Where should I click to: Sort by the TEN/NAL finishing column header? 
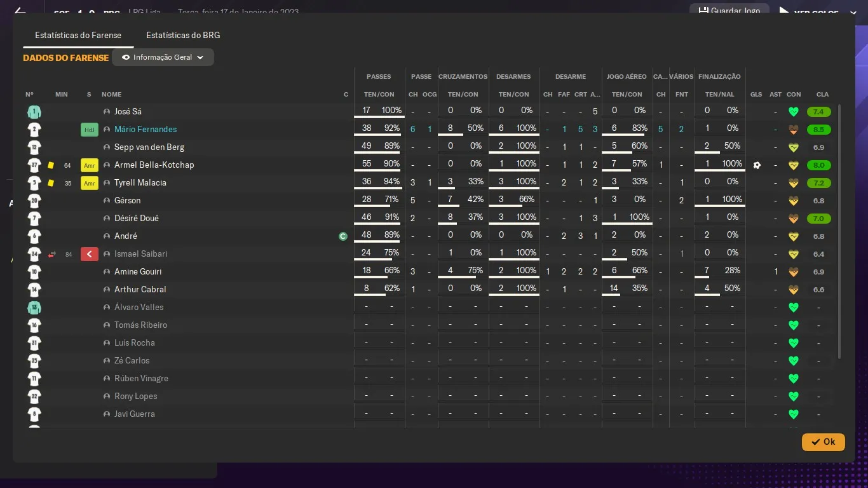[x=719, y=95]
